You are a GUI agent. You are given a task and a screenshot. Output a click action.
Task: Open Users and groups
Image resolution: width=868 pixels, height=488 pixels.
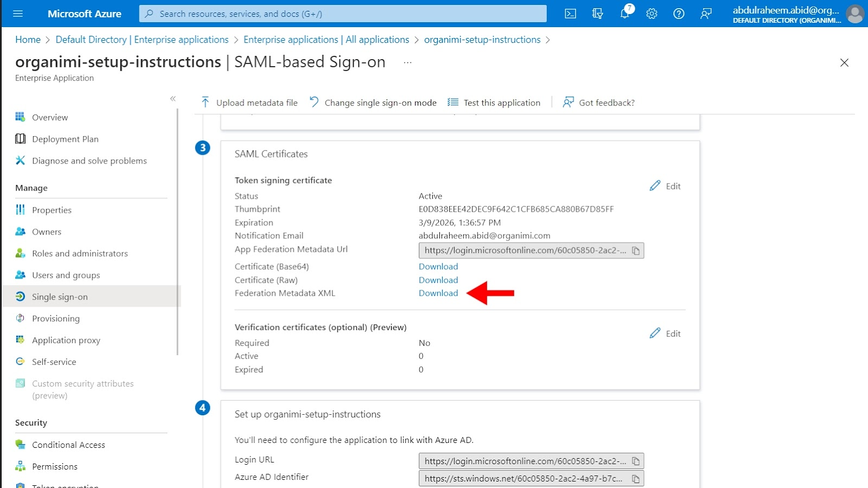[66, 275]
